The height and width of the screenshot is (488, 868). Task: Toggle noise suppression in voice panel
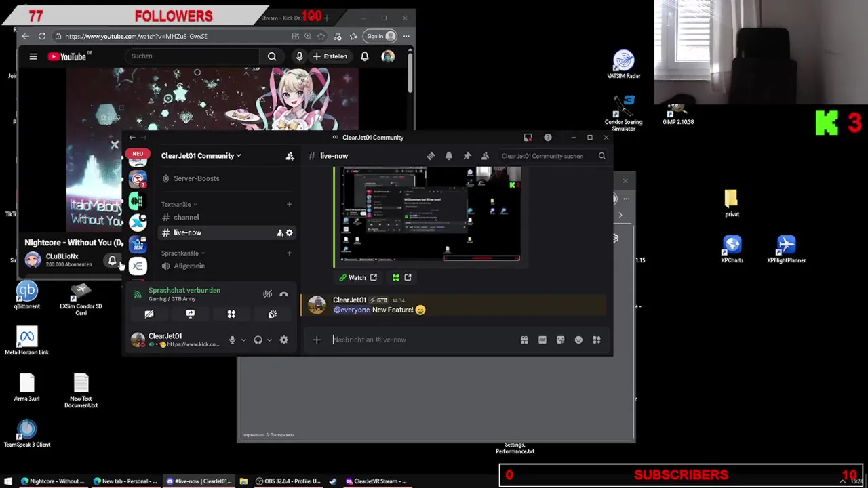pyautogui.click(x=267, y=294)
